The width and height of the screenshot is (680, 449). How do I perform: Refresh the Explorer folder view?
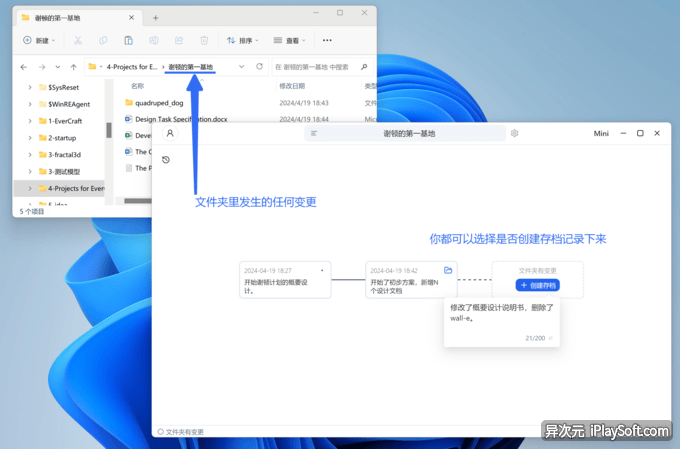(x=259, y=66)
